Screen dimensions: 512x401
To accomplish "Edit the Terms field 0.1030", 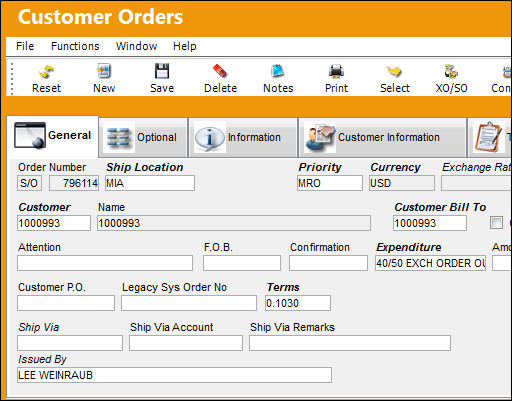I will (298, 303).
